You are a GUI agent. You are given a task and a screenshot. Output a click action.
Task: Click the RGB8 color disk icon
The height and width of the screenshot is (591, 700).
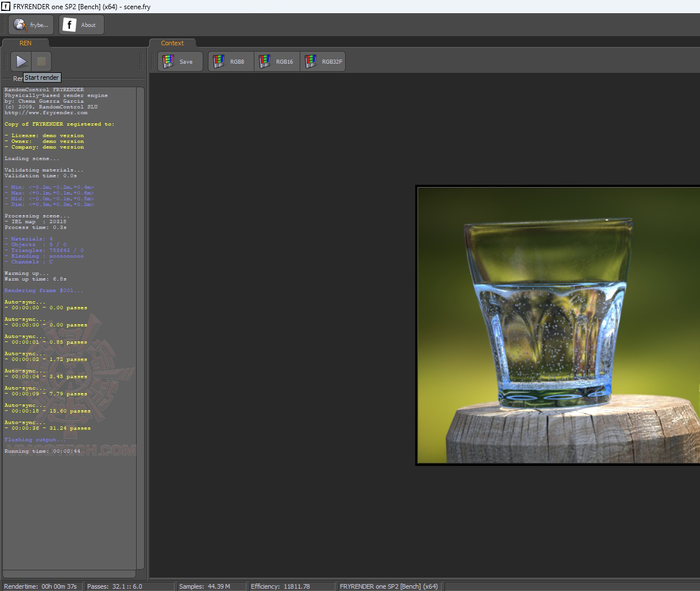218,61
